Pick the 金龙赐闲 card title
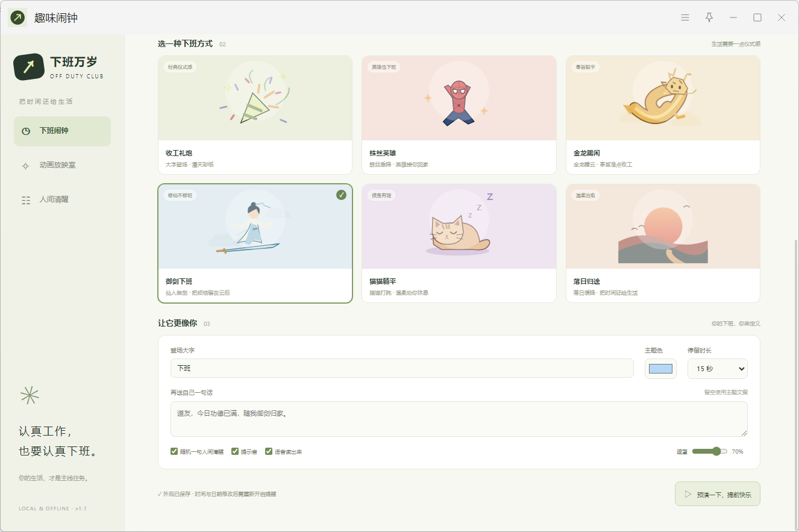This screenshot has width=799, height=532. [x=586, y=153]
